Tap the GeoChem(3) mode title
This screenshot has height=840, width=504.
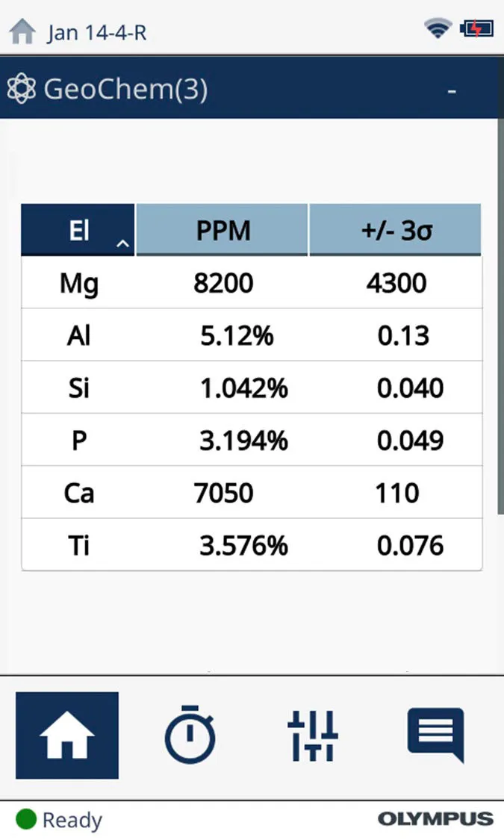125,90
